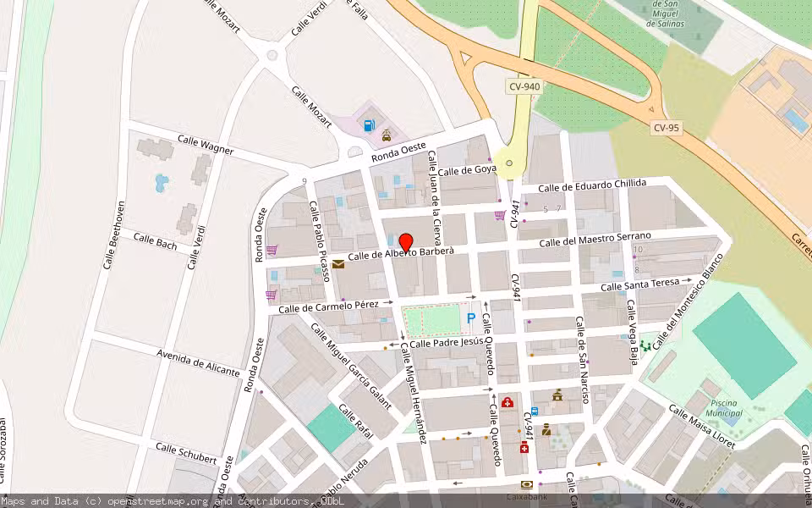Click the CV-940 road shield

pos(524,86)
